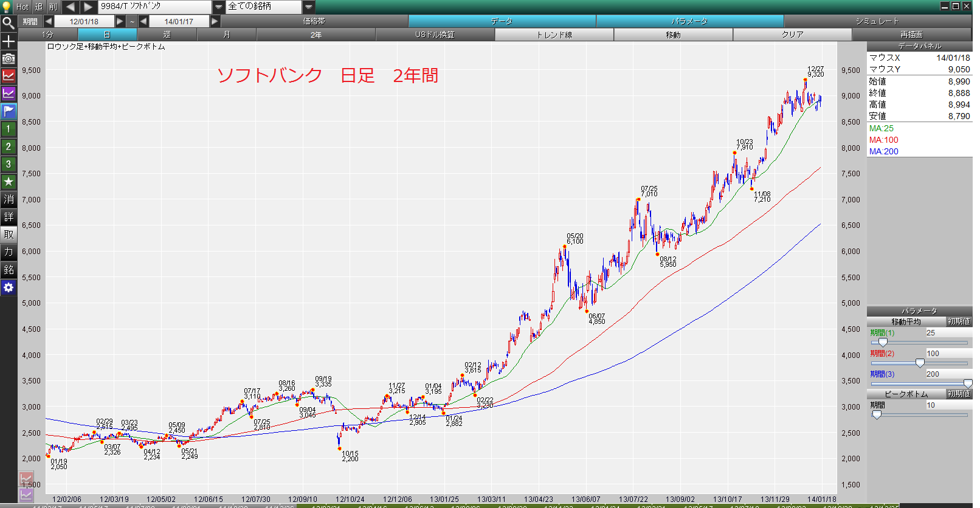Select preset 1 green button
The width and height of the screenshot is (980, 508).
(x=9, y=129)
